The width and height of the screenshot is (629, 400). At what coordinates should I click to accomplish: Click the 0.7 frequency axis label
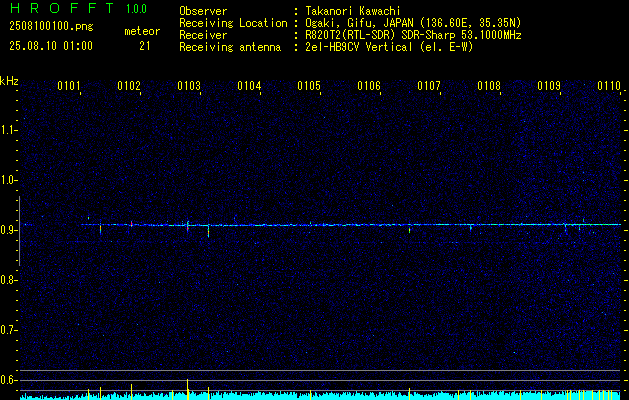click(7, 330)
